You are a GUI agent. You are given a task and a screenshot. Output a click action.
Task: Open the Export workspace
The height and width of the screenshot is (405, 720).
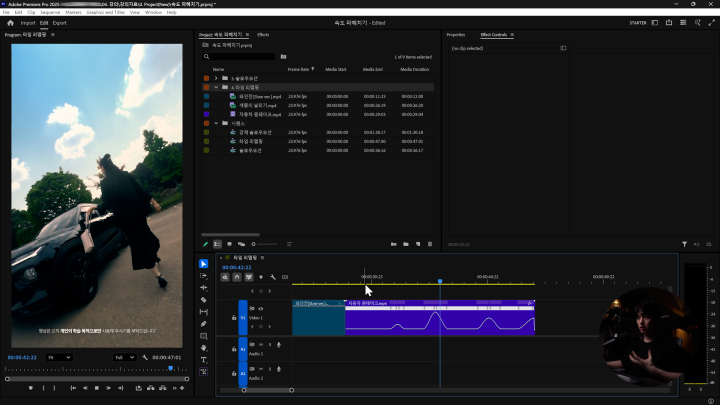click(60, 22)
